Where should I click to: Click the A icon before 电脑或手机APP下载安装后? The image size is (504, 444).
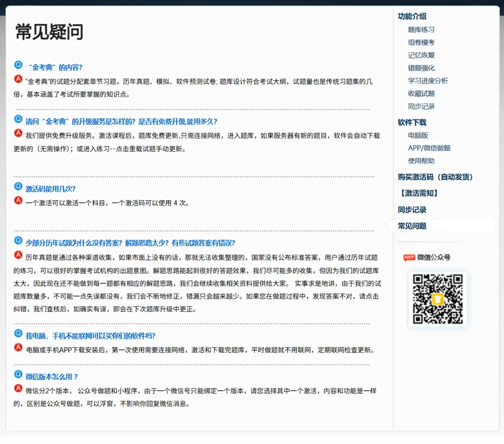click(x=18, y=347)
